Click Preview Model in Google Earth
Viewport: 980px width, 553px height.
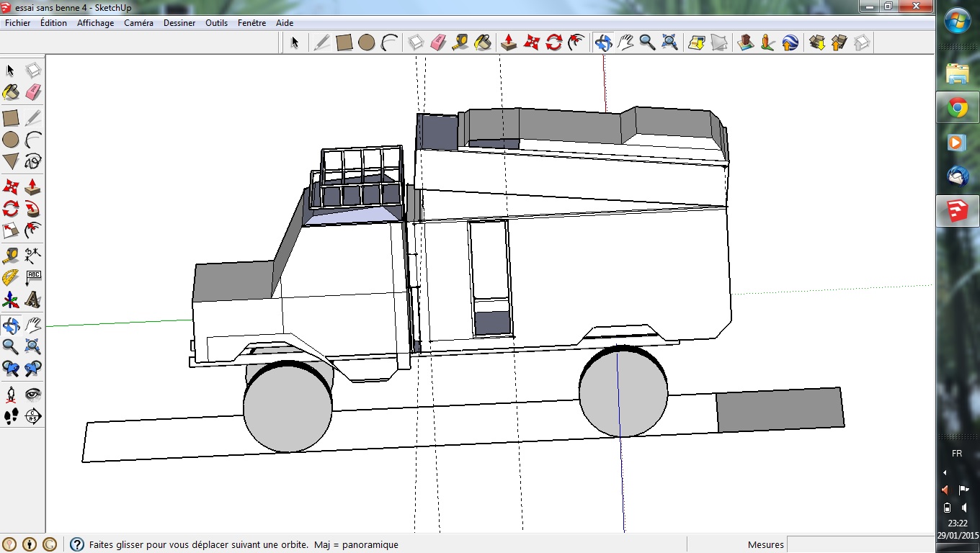(x=790, y=42)
